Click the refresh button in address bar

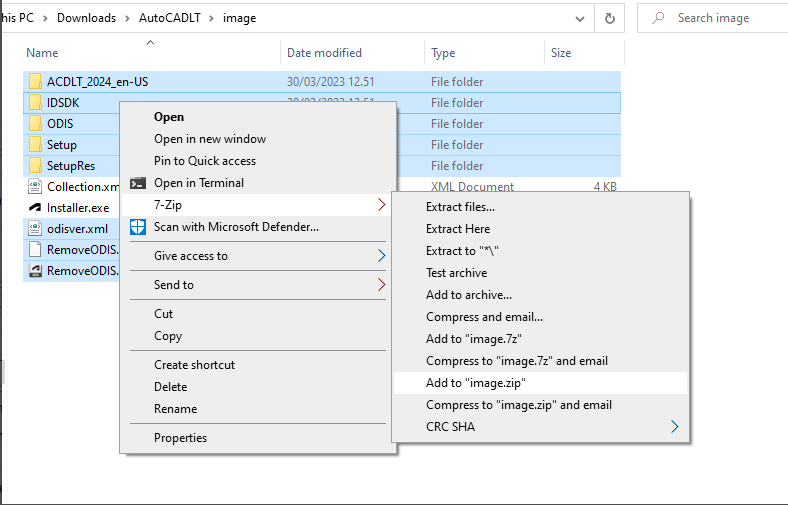pyautogui.click(x=610, y=19)
